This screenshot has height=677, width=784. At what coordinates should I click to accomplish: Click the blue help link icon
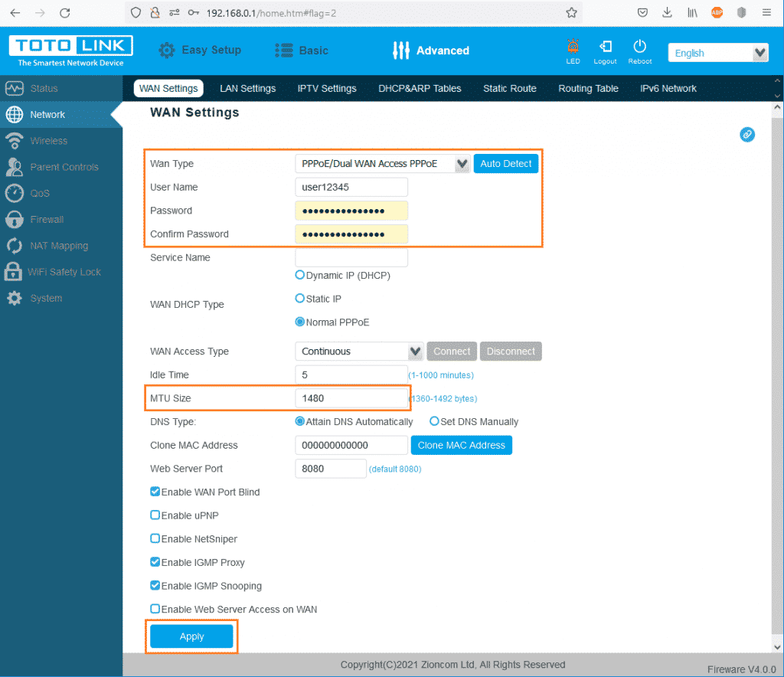point(747,135)
